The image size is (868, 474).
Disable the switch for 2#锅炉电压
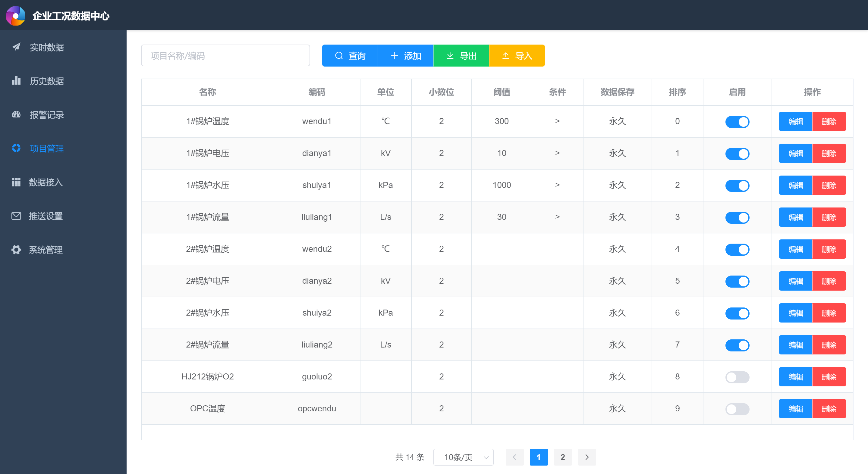click(737, 282)
